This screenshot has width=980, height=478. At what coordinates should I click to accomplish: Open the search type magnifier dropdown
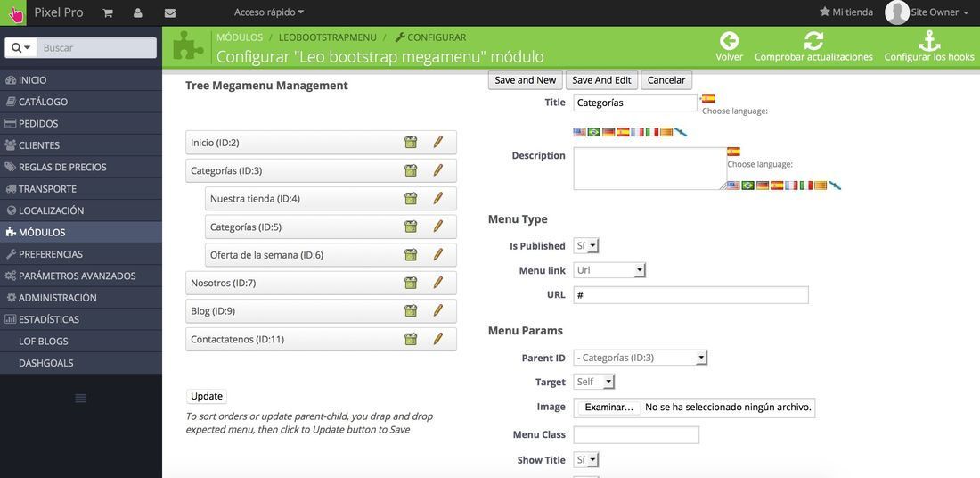pyautogui.click(x=20, y=47)
